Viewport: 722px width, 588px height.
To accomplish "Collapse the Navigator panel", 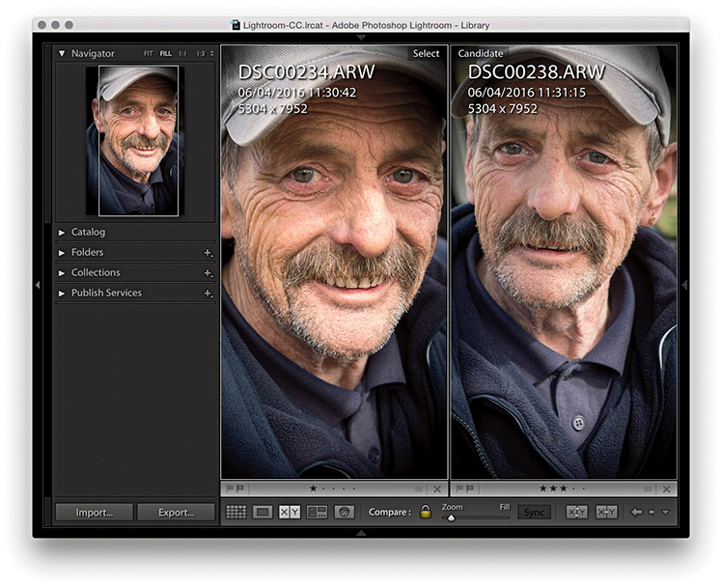I will [x=63, y=54].
